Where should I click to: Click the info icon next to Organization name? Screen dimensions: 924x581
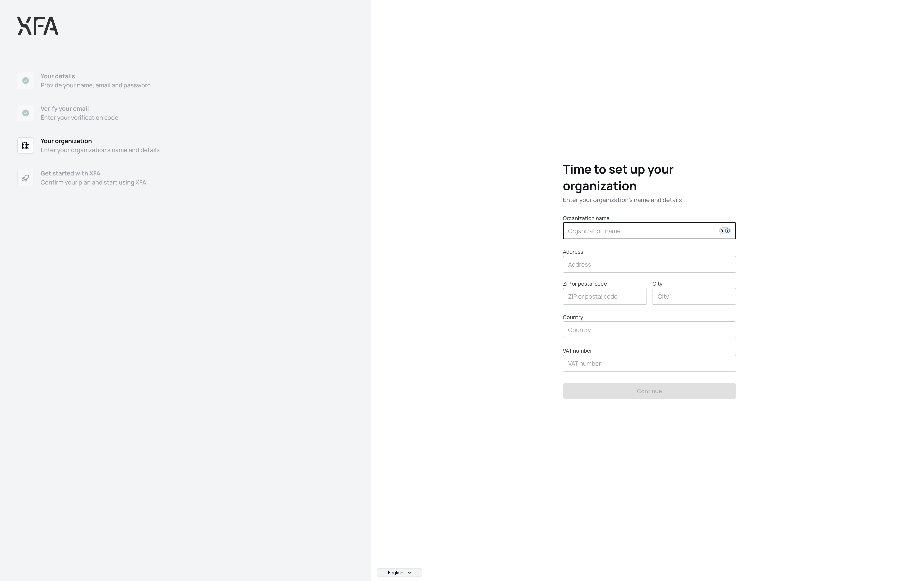(727, 230)
